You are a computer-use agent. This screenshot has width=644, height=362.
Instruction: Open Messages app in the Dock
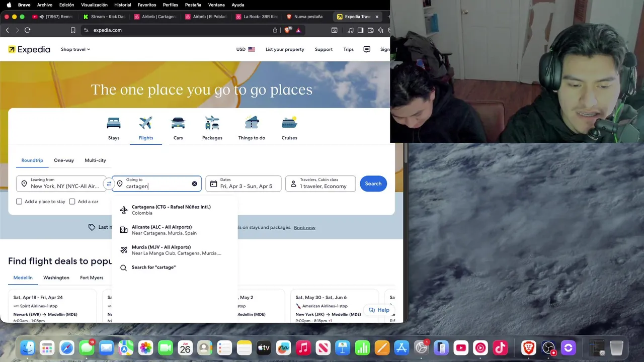(x=87, y=348)
